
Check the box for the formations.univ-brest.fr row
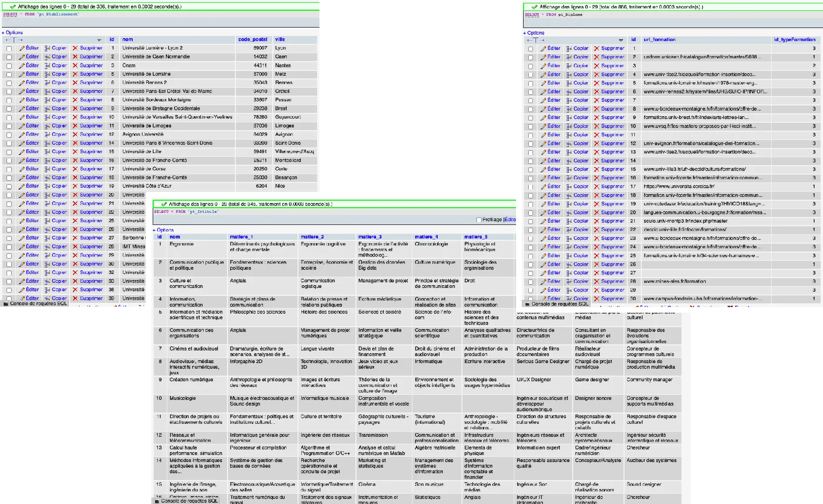531,118
